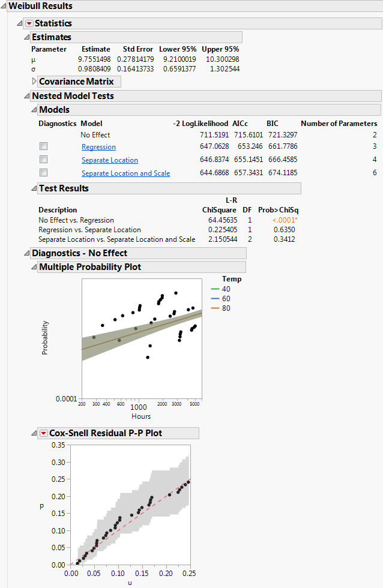The image size is (383, 588).
Task: Open the Regression model link
Action: point(98,147)
